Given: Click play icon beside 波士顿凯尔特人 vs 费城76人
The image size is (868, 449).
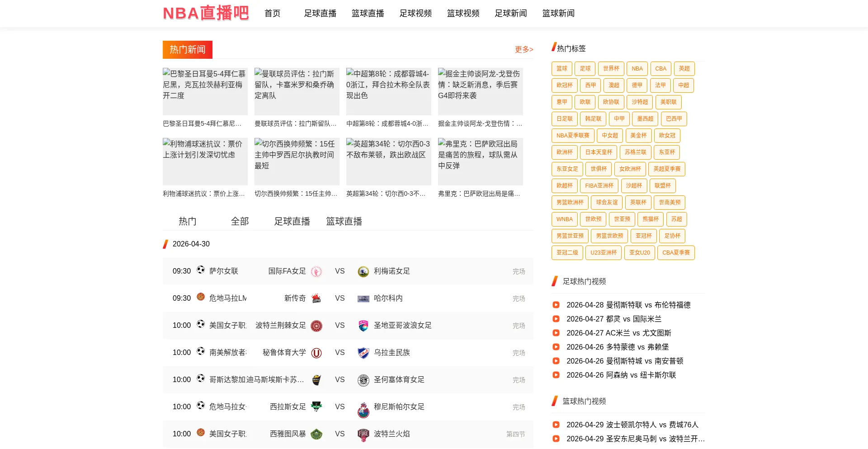Looking at the screenshot, I should click(556, 425).
